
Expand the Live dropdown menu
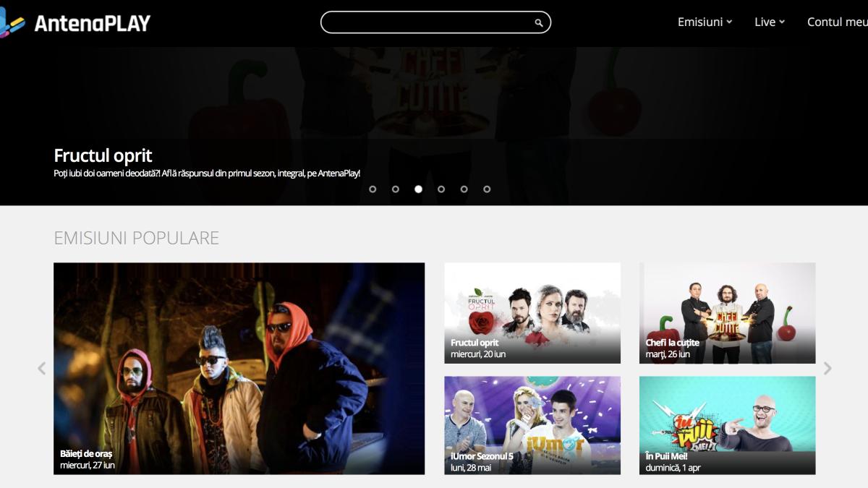[769, 22]
